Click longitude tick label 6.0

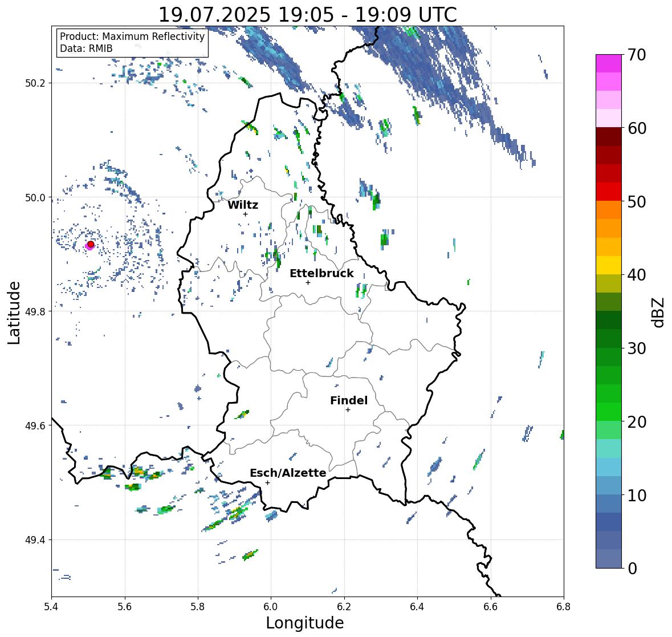271,606
